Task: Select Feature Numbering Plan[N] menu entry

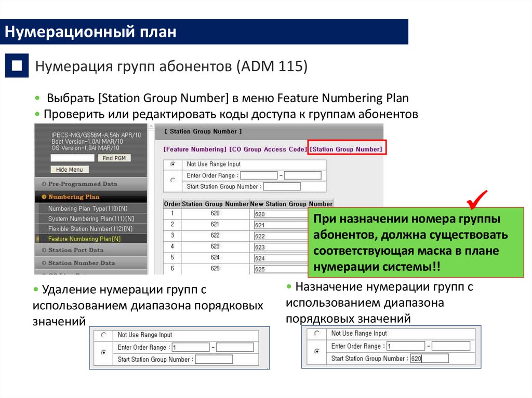Action: [x=84, y=239]
